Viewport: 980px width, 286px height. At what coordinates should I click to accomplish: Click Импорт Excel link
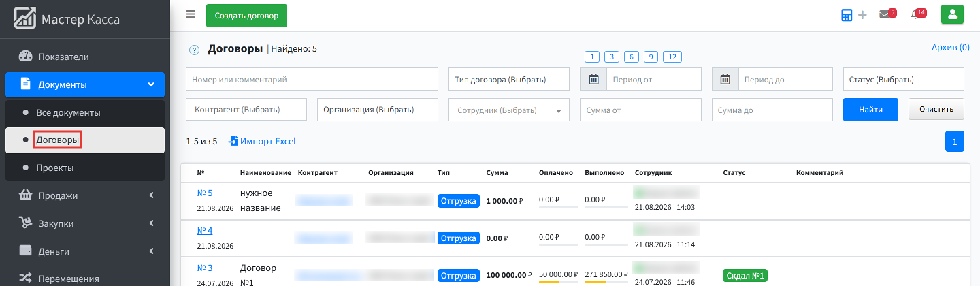[268, 141]
